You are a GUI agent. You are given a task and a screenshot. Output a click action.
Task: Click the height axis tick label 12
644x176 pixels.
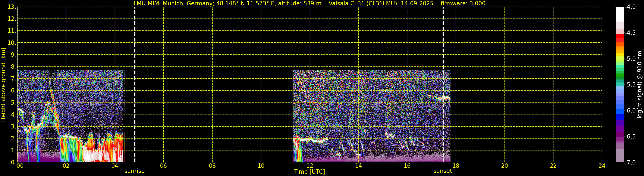(12, 19)
